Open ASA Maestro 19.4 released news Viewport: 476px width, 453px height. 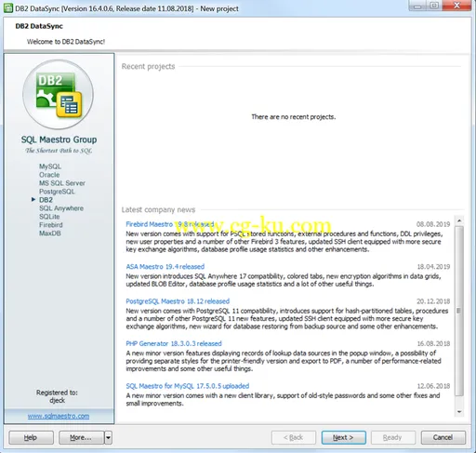[165, 267]
